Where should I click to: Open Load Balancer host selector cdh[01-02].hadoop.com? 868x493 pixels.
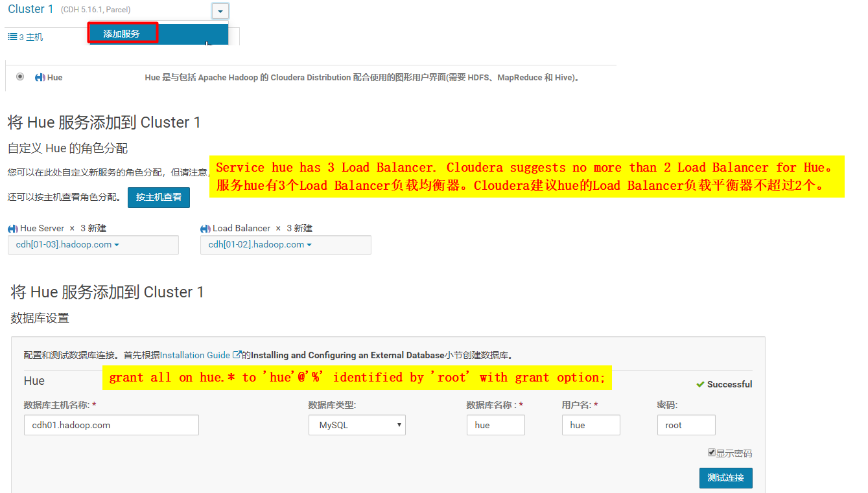click(x=285, y=245)
